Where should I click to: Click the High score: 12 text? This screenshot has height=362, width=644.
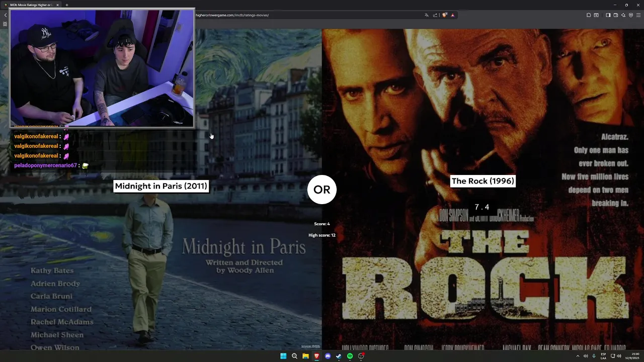[322, 235]
